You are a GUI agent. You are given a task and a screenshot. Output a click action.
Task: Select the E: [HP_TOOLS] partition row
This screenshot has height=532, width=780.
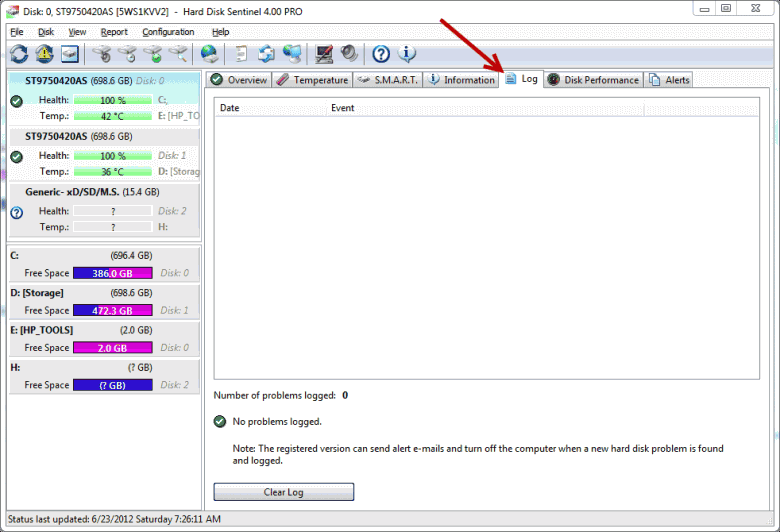tap(104, 339)
